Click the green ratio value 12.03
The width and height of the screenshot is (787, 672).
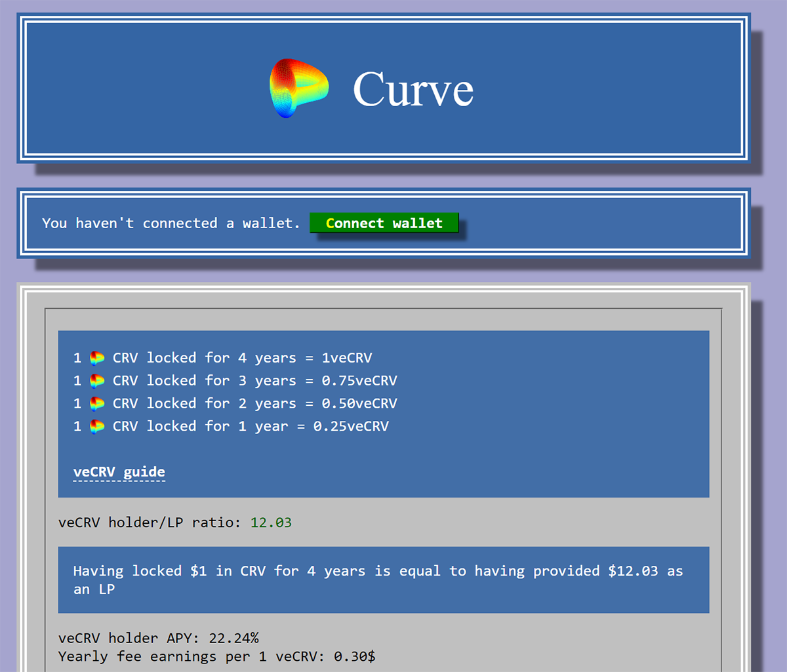coord(271,523)
